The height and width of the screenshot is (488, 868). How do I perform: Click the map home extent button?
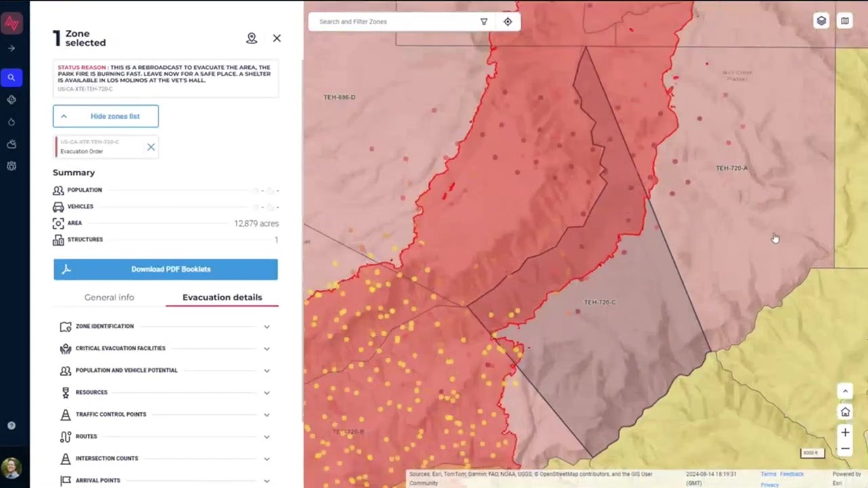845,412
